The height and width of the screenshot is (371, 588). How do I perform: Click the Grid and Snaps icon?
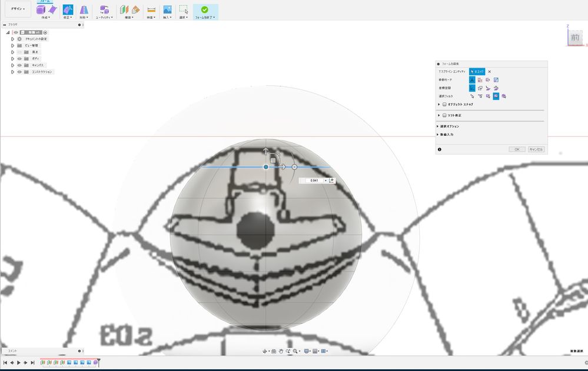pos(315,351)
